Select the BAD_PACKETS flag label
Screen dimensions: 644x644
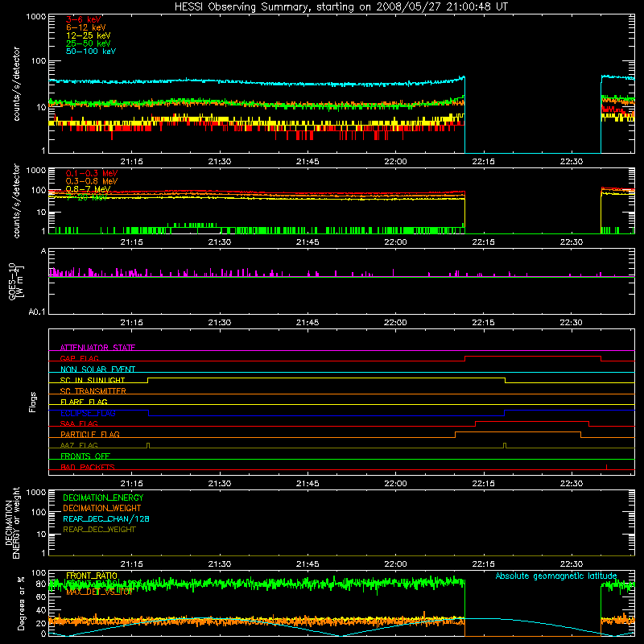tap(88, 467)
